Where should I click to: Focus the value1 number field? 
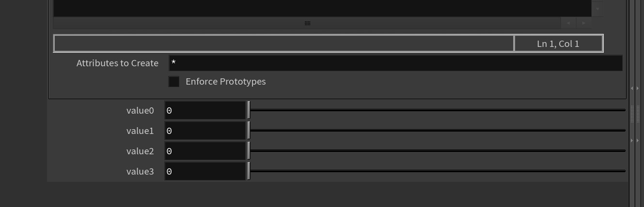pyautogui.click(x=205, y=131)
